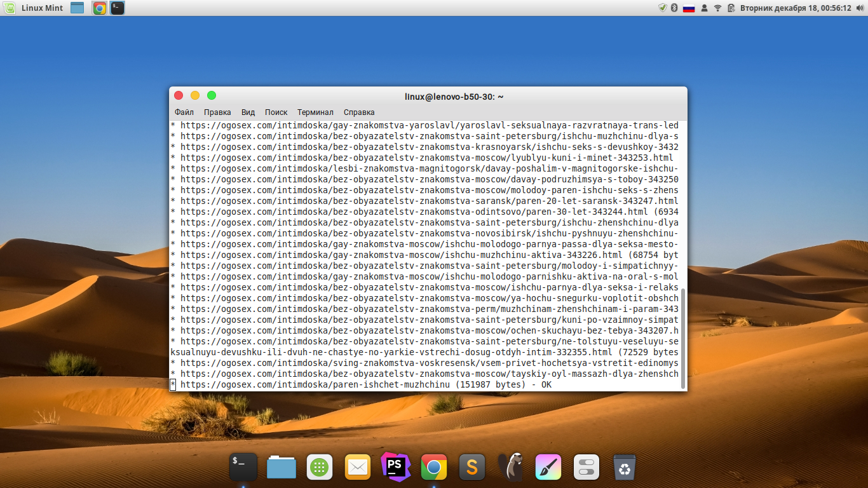
Task: Open the Trash in the dock
Action: 625,468
